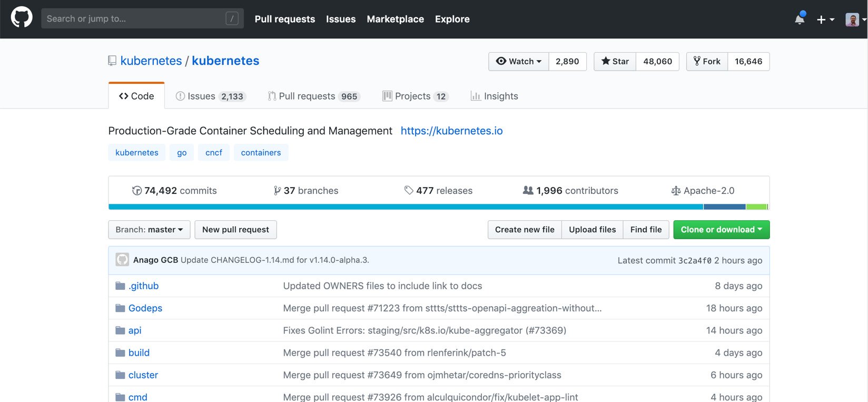Expand the Branch: master selector
Viewport: 868px width, 402px height.
[x=149, y=230]
